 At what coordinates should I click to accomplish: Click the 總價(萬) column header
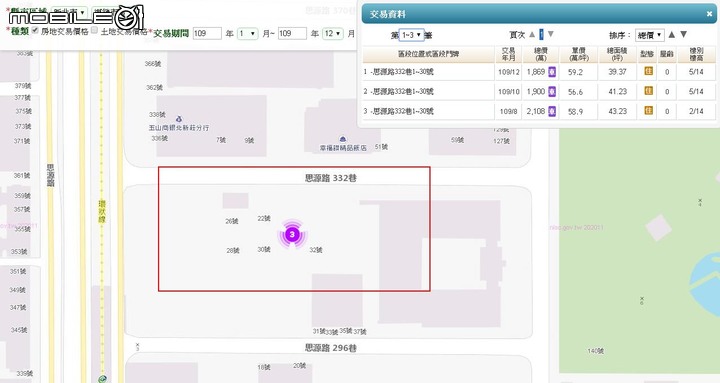click(541, 54)
